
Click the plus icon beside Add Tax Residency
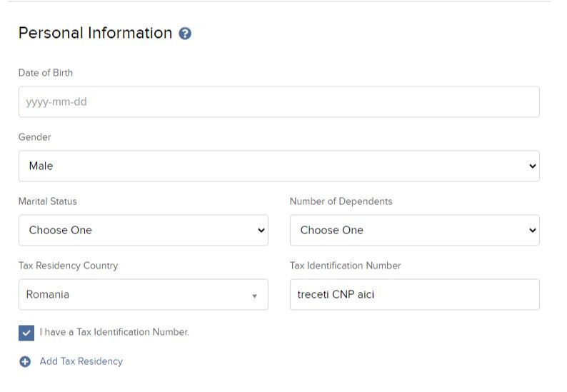coord(25,361)
